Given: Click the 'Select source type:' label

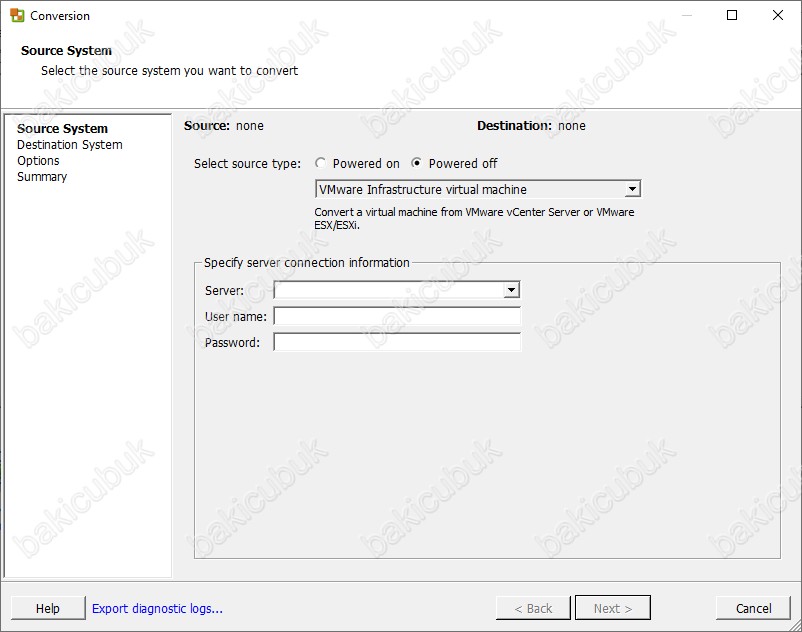Looking at the screenshot, I should pyautogui.click(x=247, y=164).
